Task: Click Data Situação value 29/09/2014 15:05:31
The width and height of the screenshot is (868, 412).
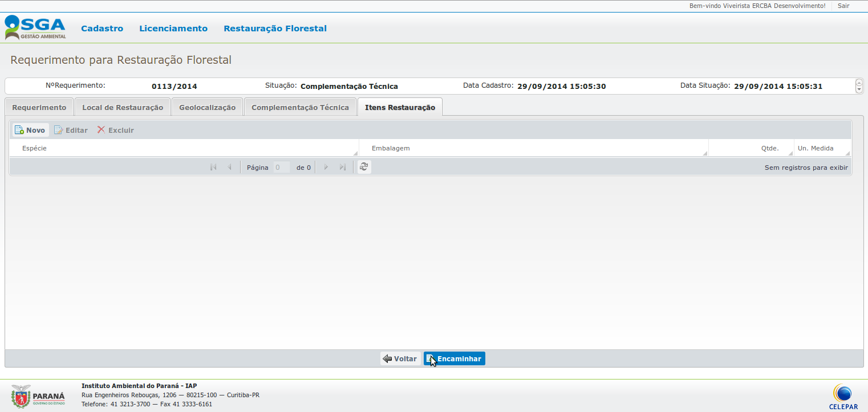Action: coord(778,87)
